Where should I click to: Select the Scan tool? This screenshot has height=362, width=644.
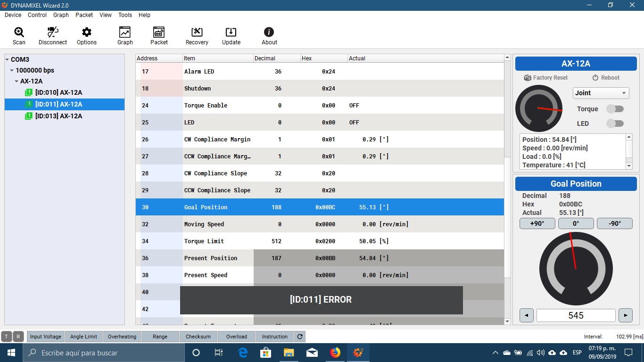pos(18,34)
